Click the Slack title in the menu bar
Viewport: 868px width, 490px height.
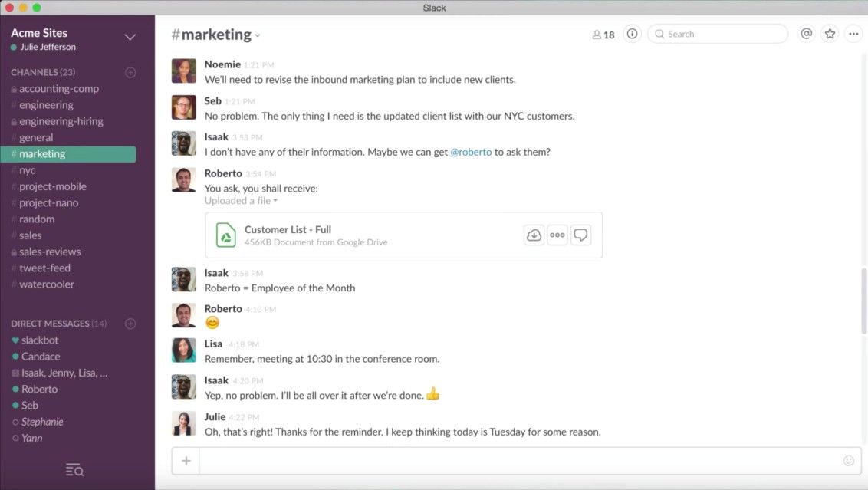(x=434, y=7)
